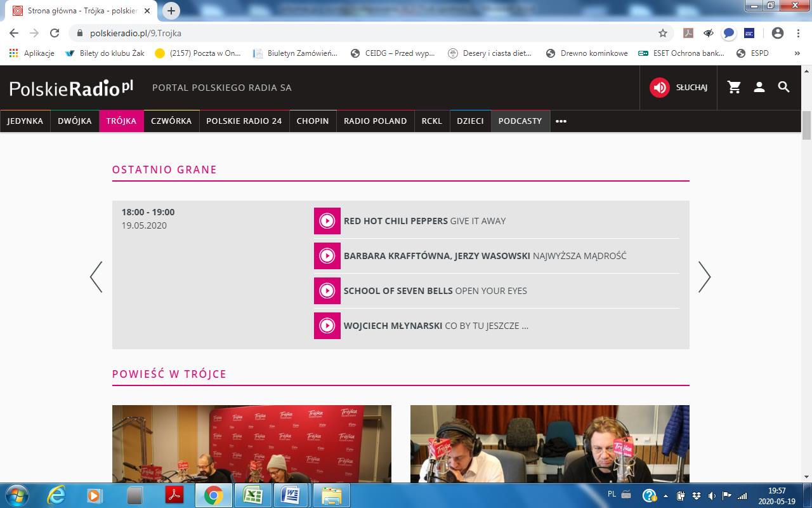Open RCKL tab

432,121
